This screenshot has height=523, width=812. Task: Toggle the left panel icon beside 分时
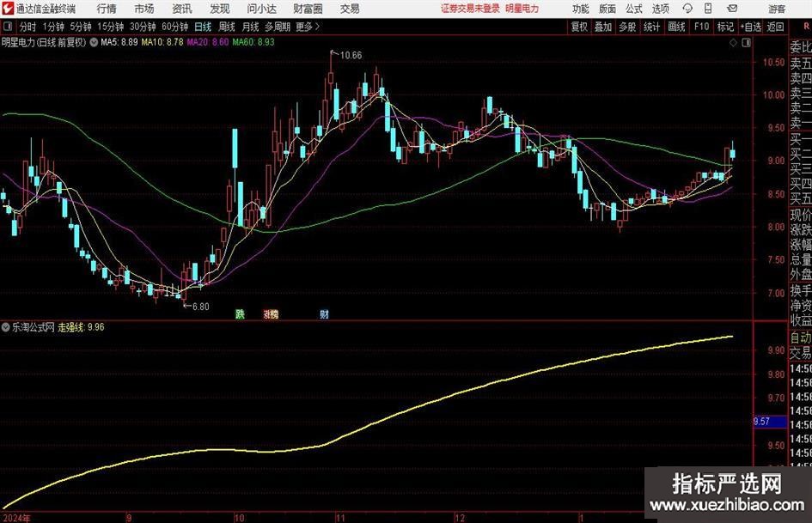point(8,27)
